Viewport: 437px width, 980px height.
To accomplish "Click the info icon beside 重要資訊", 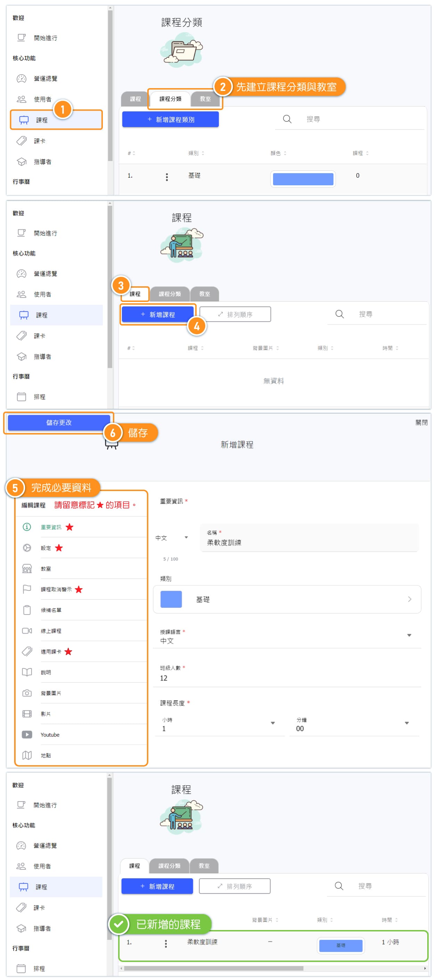I will [x=27, y=527].
